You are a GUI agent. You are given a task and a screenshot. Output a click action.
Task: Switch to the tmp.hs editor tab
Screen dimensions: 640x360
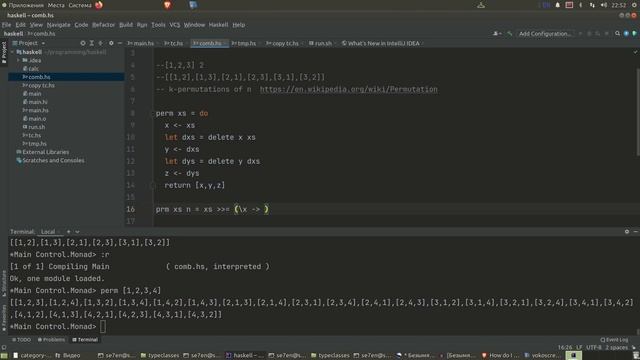tap(244, 43)
